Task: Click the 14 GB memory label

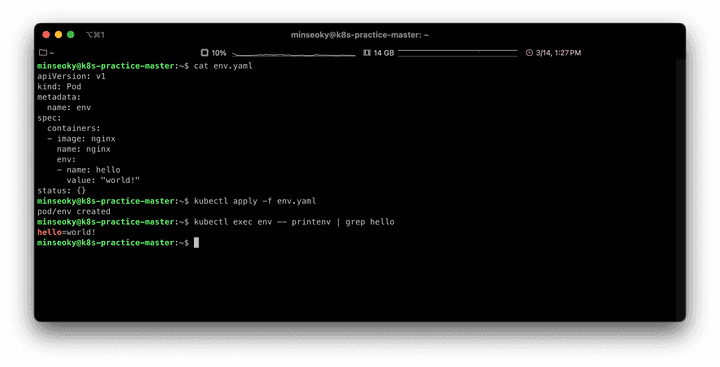Action: (384, 53)
